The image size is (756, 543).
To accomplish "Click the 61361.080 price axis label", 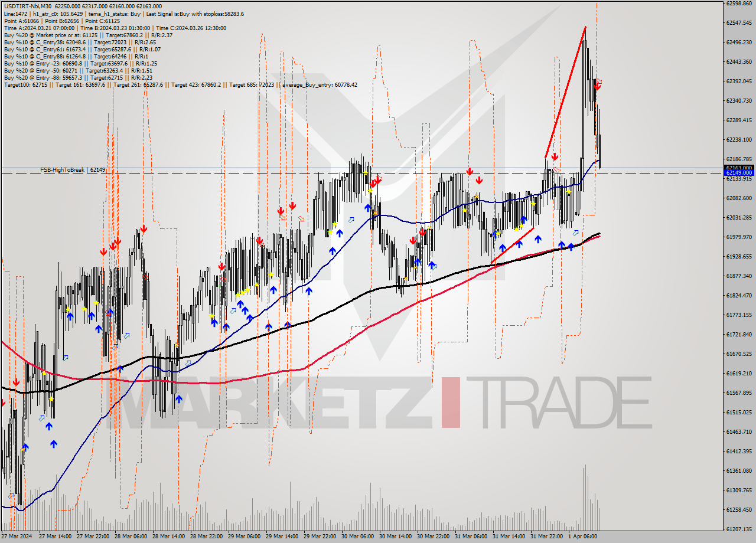I will [x=739, y=470].
